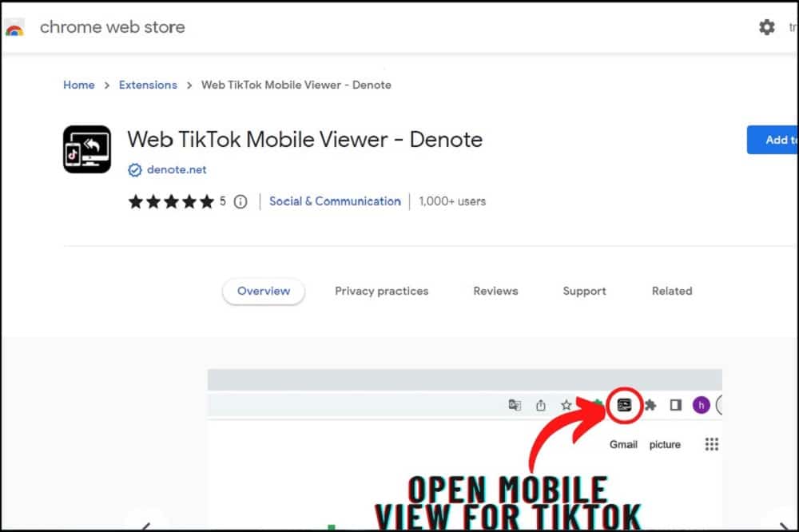The height and width of the screenshot is (532, 799).
Task: Visit denote.net publisher link
Action: (177, 169)
